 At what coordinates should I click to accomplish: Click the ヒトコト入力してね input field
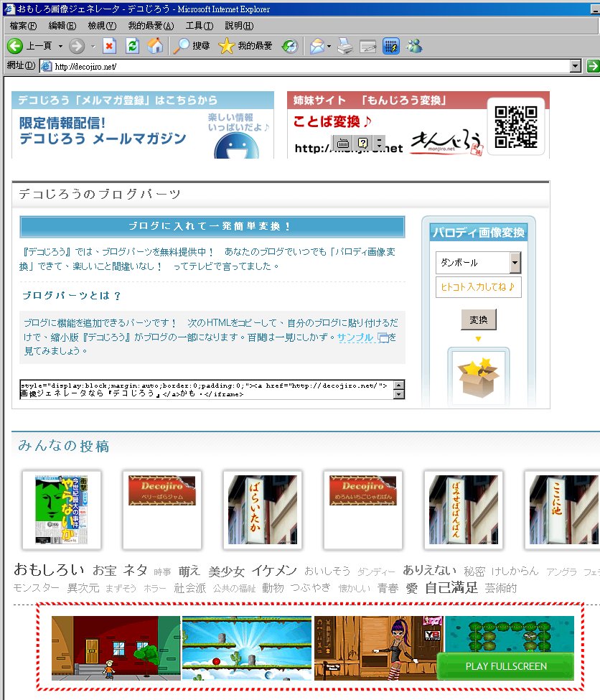(x=478, y=287)
